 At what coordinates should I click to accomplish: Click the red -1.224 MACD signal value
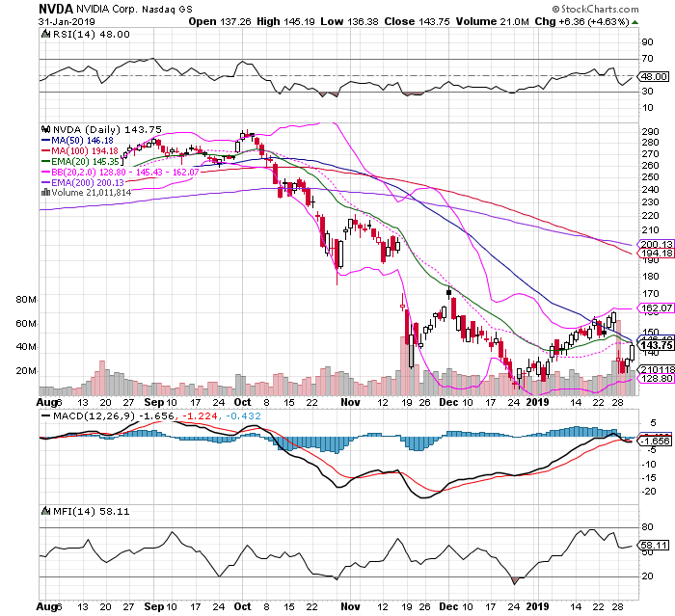pos(200,416)
